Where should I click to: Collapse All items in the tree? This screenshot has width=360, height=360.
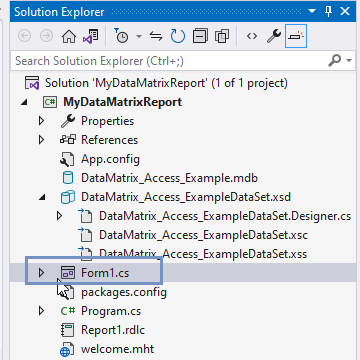[x=200, y=36]
